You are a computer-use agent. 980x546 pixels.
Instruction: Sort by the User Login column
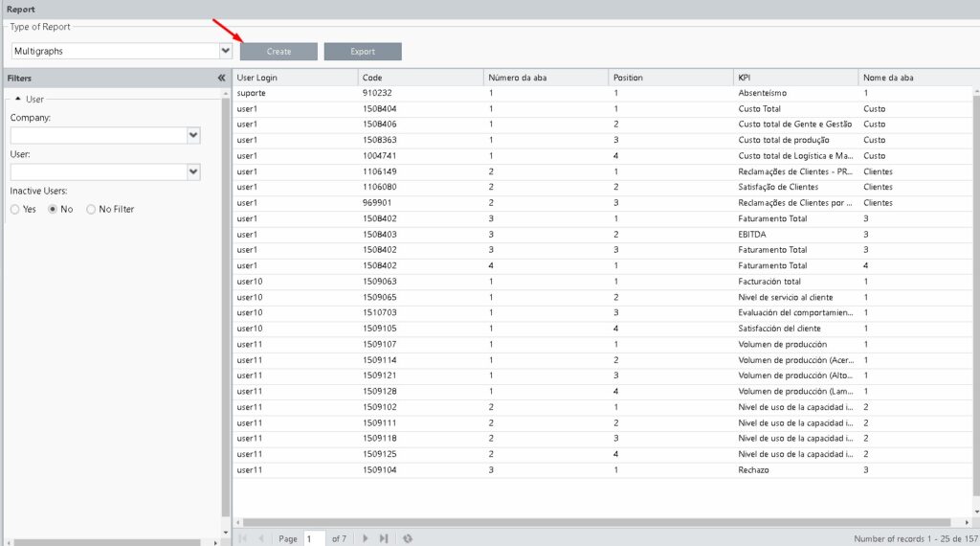click(295, 78)
